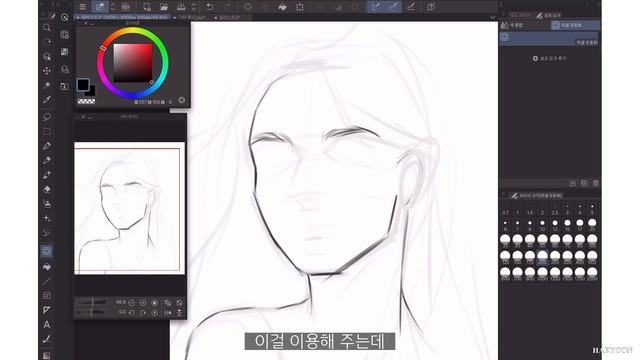Toggle Snap to Grid in command bar
Viewport: 640px width, 360px height.
tap(411, 7)
